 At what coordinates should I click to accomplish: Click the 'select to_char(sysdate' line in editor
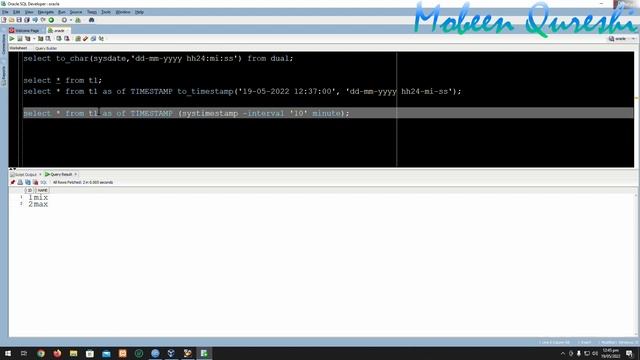(158, 58)
